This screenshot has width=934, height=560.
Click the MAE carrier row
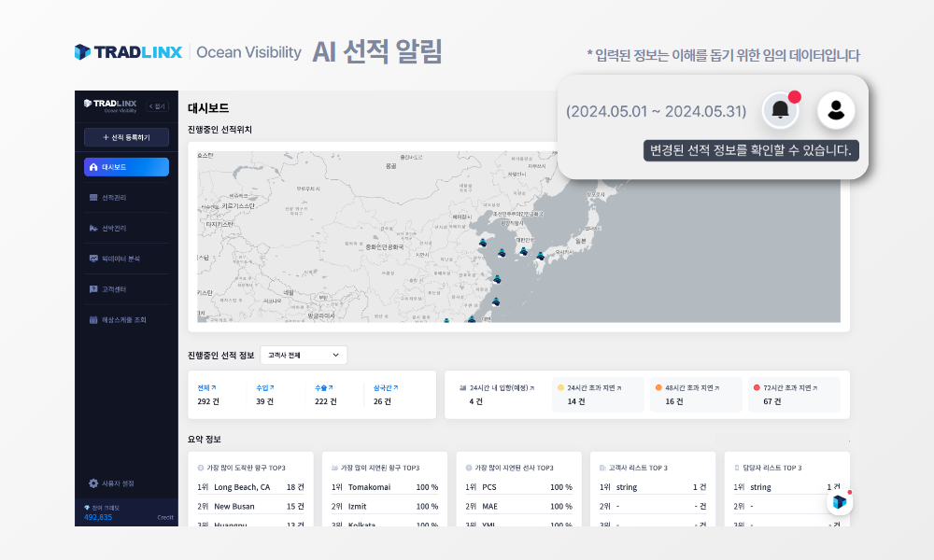[x=518, y=507]
